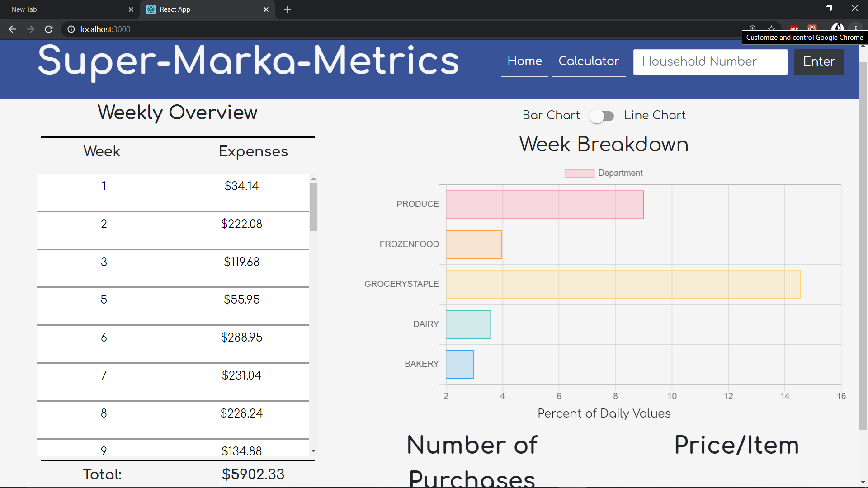Open the Calculator nav link

point(589,61)
